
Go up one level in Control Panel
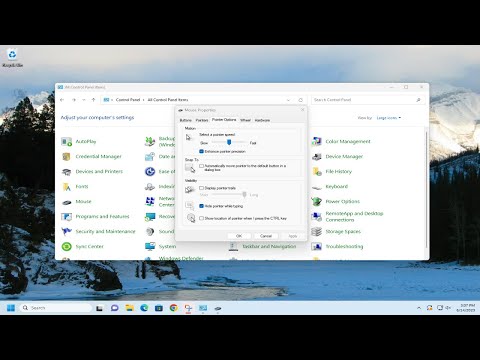[x=93, y=100]
